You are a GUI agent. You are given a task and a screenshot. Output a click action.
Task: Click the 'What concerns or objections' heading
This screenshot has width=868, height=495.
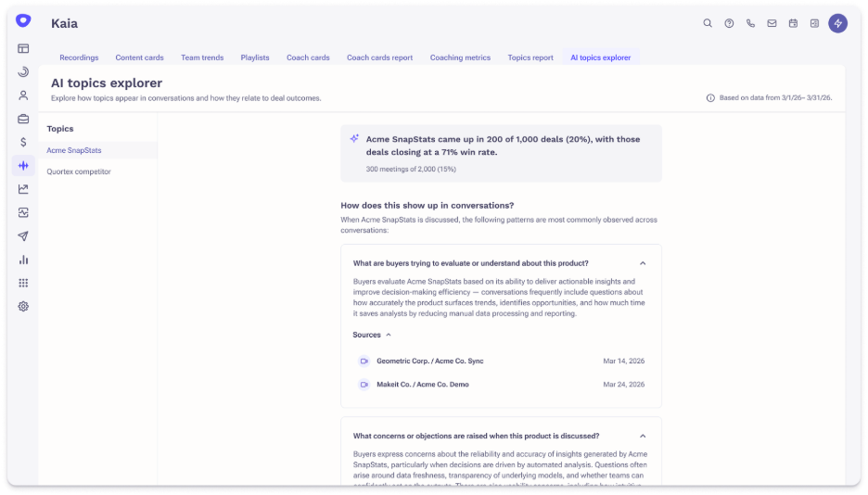(x=476, y=436)
